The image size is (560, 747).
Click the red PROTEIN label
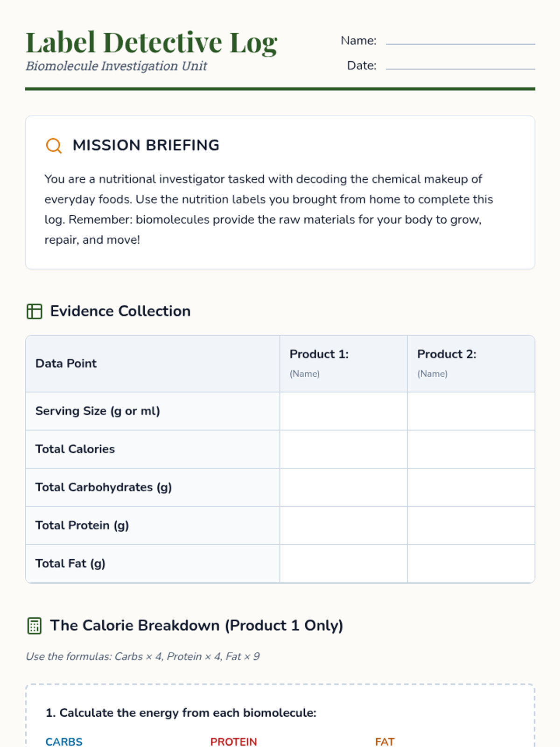[233, 741]
